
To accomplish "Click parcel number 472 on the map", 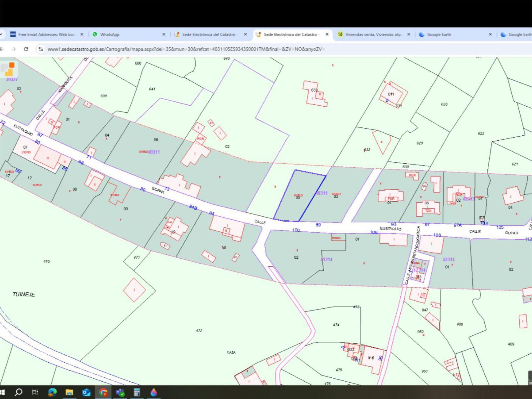I will 199,331.
